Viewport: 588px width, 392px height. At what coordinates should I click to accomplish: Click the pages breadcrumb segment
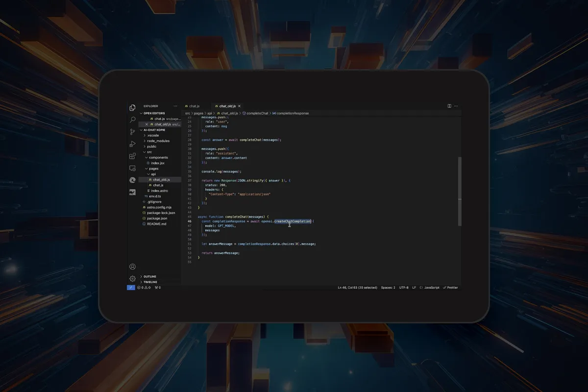point(198,113)
